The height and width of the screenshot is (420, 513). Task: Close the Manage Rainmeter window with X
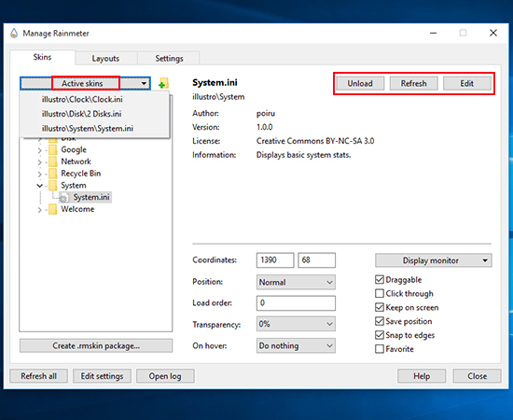pyautogui.click(x=493, y=33)
